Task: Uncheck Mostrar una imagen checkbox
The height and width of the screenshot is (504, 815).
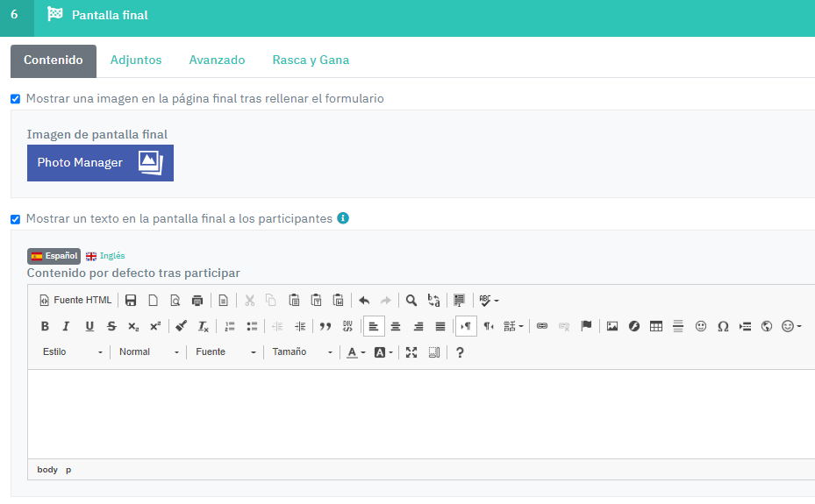Action: (16, 99)
